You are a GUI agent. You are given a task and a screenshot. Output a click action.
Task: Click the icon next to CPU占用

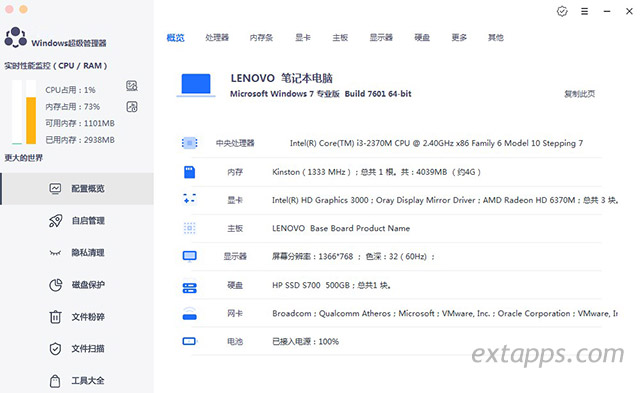click(132, 86)
